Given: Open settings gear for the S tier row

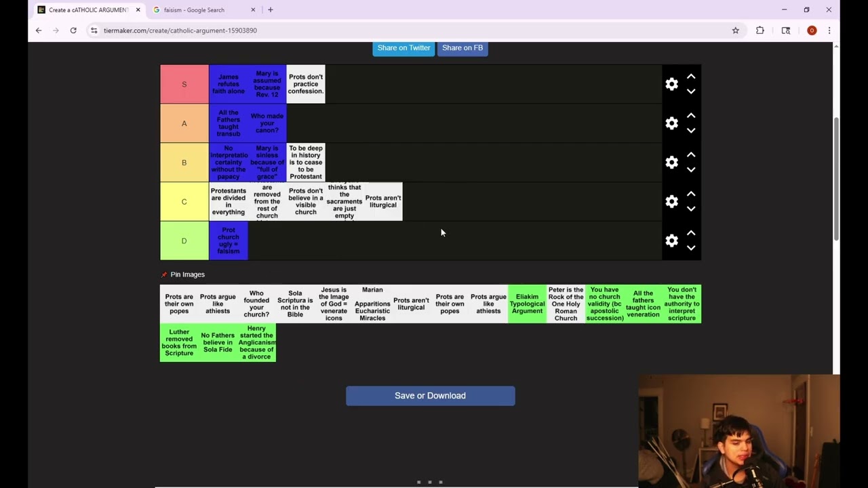Looking at the screenshot, I should [671, 84].
